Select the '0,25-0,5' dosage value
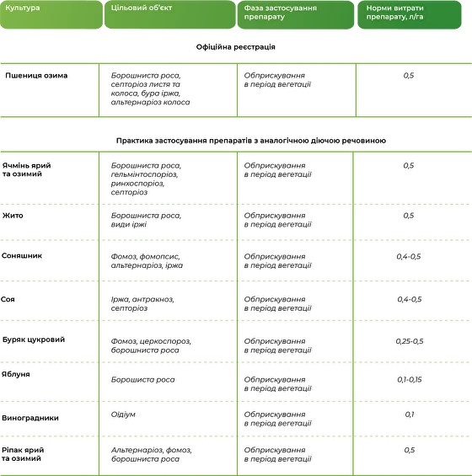The image size is (472, 476). (x=409, y=341)
